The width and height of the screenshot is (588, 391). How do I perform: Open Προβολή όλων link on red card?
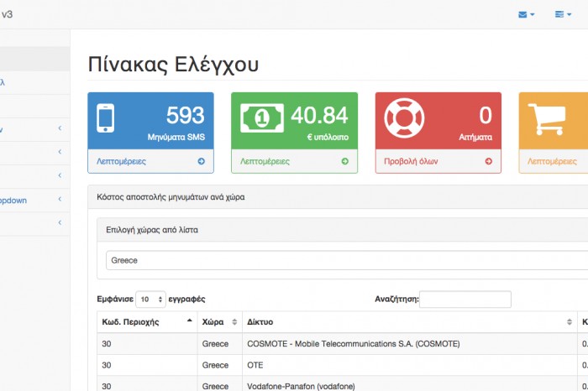click(411, 161)
